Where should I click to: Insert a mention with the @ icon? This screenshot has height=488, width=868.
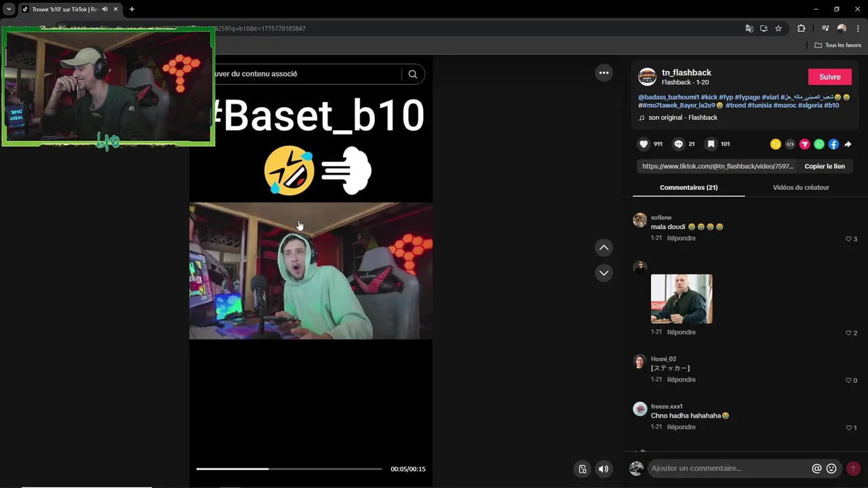coord(816,468)
